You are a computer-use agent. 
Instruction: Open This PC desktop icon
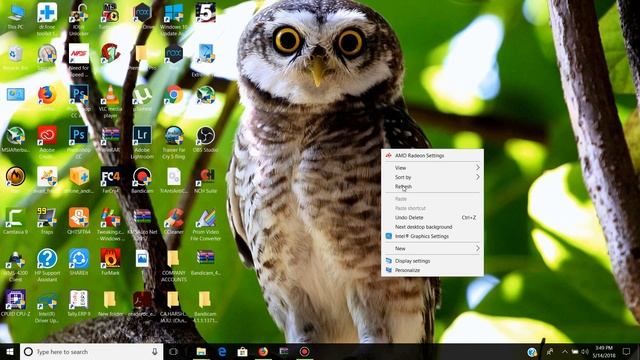[x=16, y=16]
